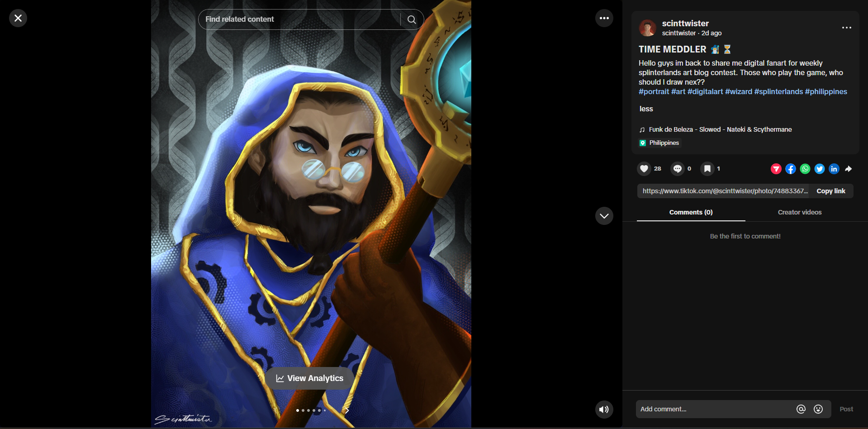868x429 pixels.
Task: Select the tiktok.com post URL text
Action: (725, 191)
